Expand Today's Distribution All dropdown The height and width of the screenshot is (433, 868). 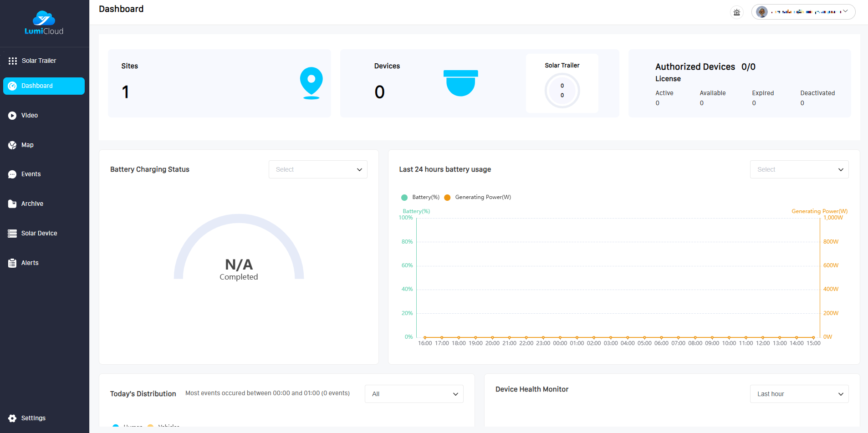point(414,394)
